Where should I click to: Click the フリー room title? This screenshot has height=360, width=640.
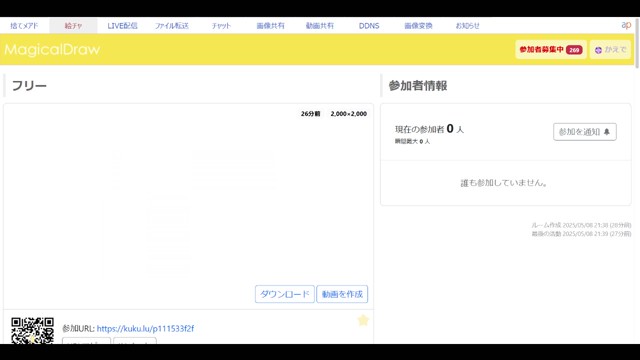tap(29, 86)
